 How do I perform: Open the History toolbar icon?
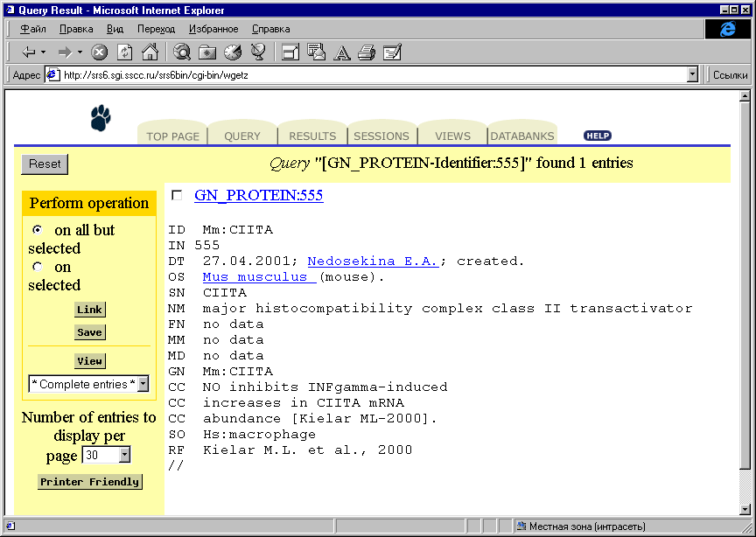click(x=233, y=52)
